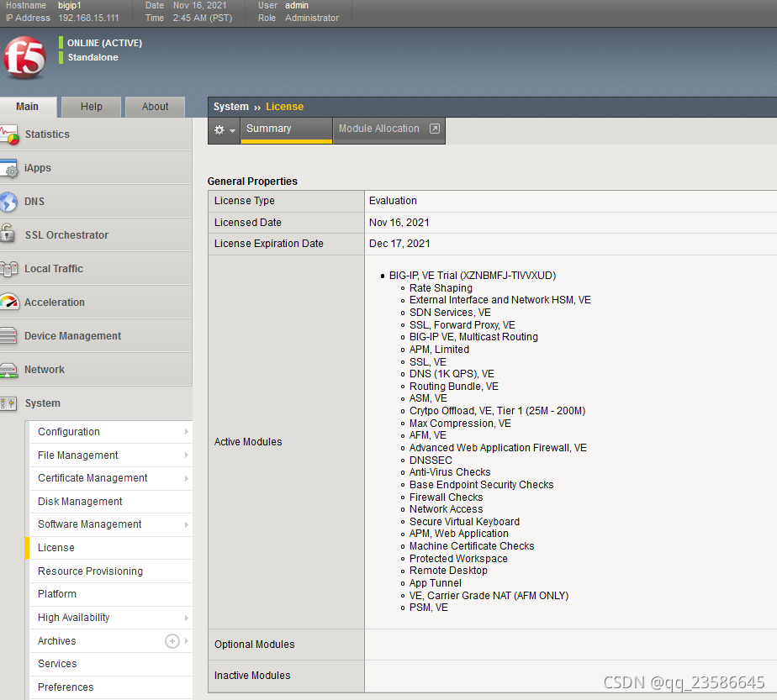Select the License menu item

pyautogui.click(x=111, y=548)
